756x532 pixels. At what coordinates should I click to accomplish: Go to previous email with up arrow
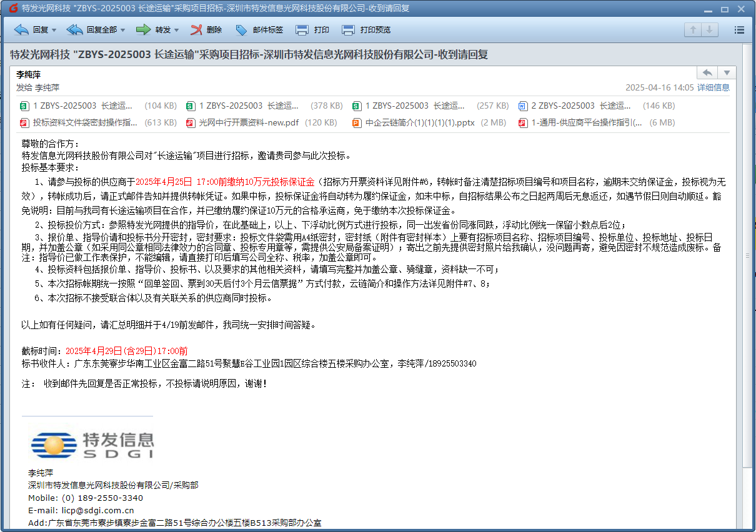pyautogui.click(x=693, y=29)
